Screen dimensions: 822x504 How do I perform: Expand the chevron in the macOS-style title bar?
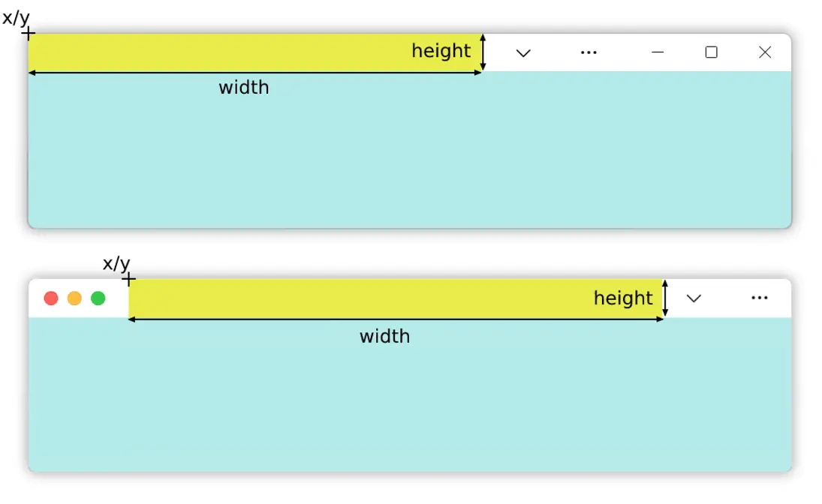694,298
